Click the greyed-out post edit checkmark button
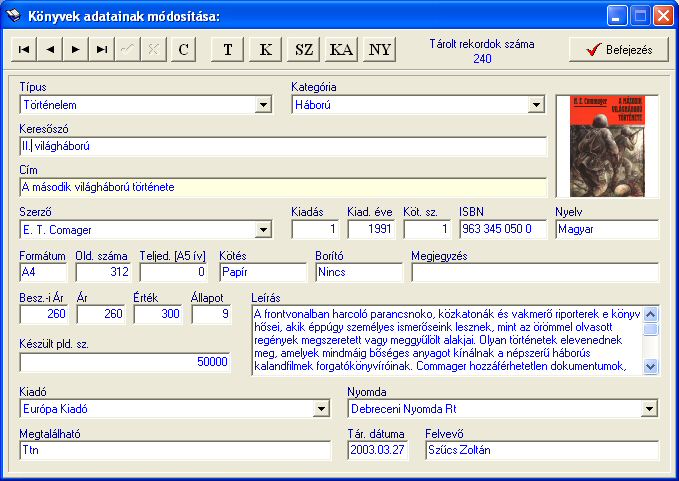The width and height of the screenshot is (679, 481). 127,49
